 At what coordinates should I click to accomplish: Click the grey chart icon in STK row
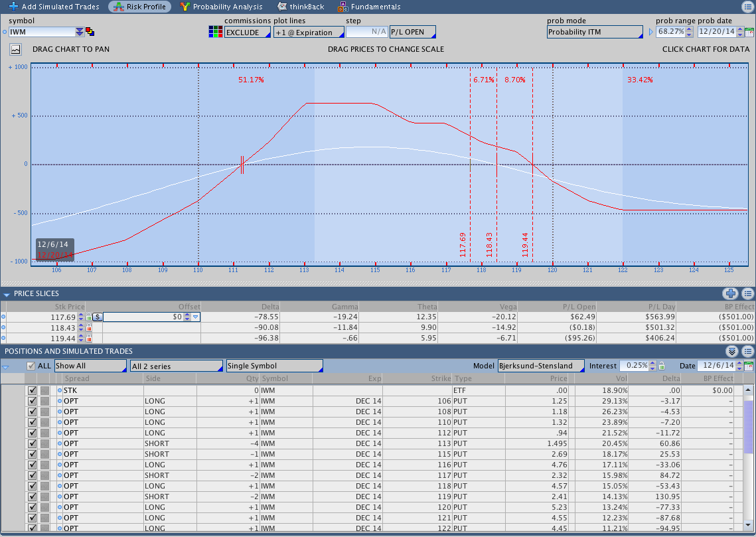(45, 390)
